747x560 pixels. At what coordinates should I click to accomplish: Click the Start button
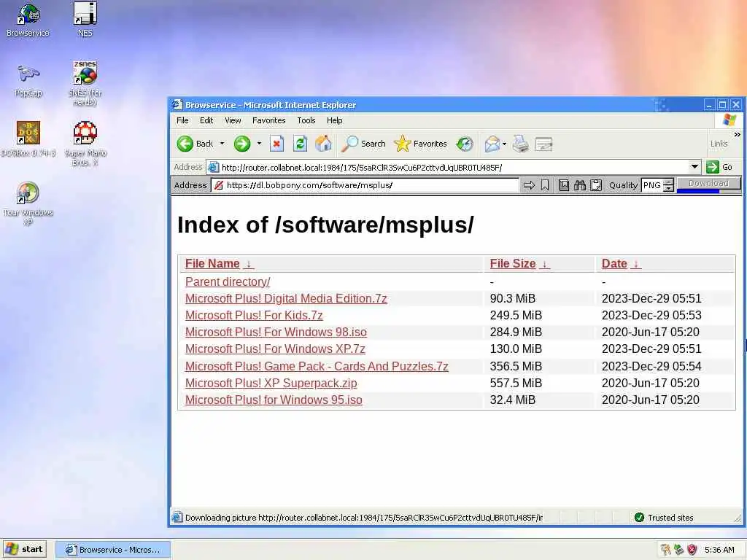coord(24,550)
